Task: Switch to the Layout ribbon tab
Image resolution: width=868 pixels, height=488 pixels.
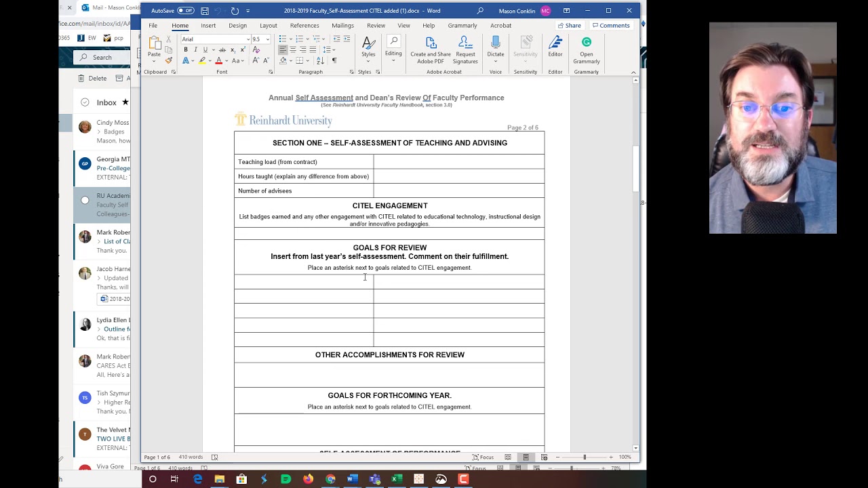Action: click(x=268, y=26)
